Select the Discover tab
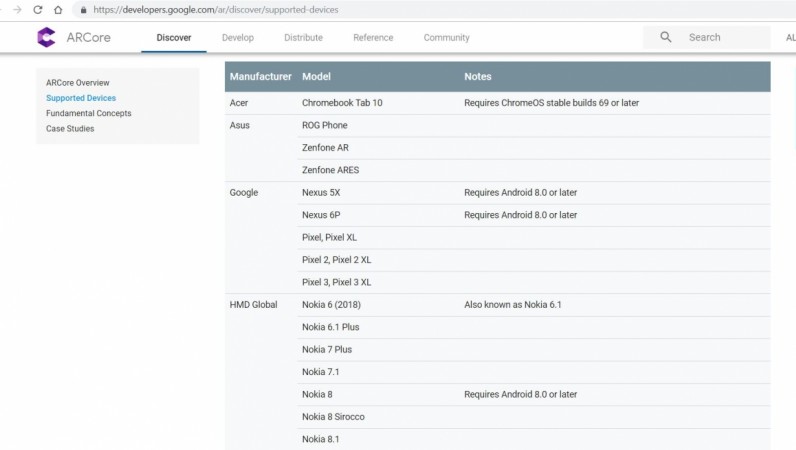The height and width of the screenshot is (450, 796). tap(174, 38)
